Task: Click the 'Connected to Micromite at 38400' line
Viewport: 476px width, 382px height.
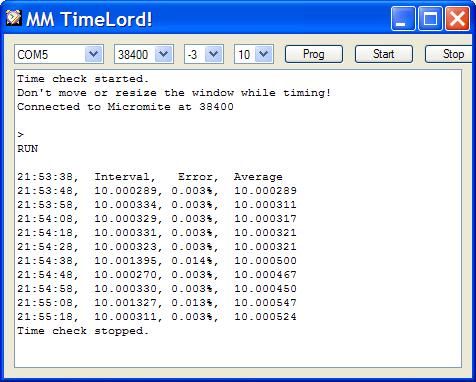Action: (x=125, y=107)
